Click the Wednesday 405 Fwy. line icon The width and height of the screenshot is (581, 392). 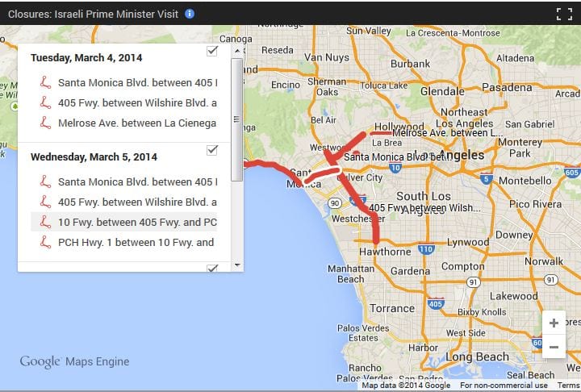45,202
